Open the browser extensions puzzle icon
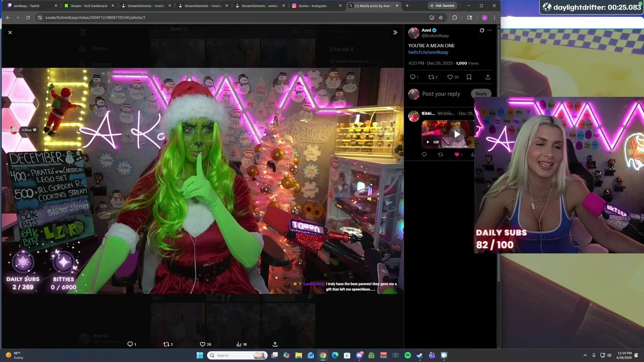 [455, 18]
